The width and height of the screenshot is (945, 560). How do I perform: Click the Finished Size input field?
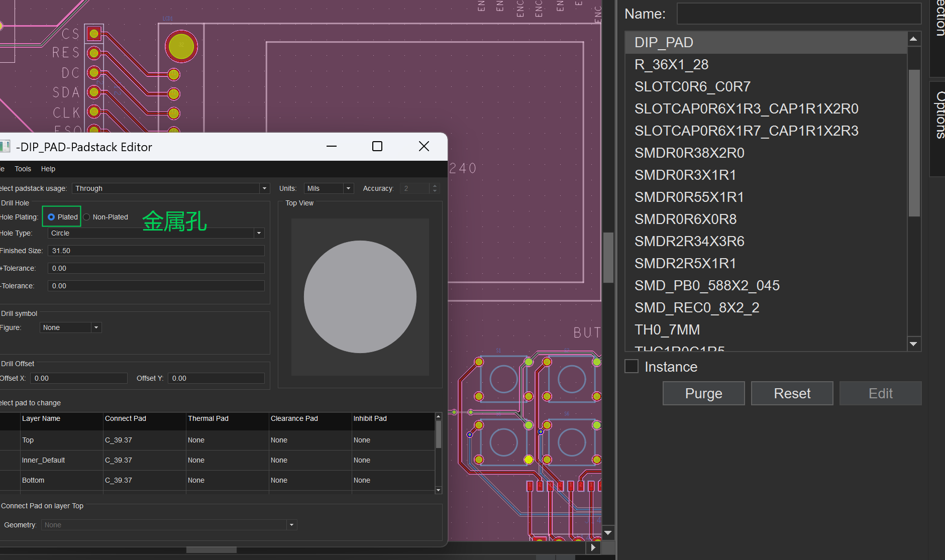[x=156, y=251]
